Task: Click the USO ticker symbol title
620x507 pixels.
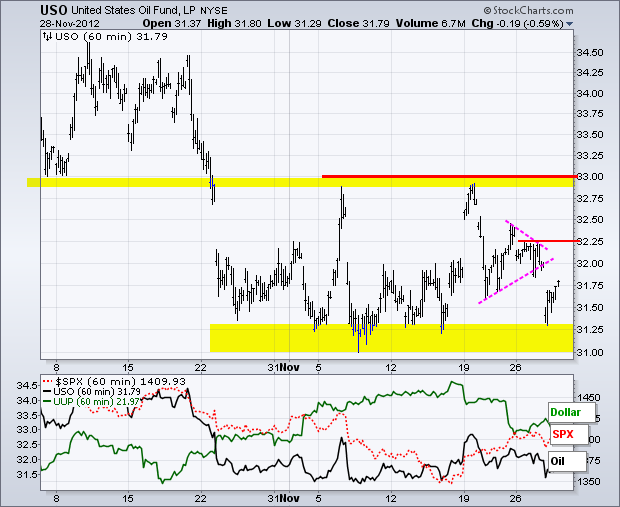Action: [54, 10]
